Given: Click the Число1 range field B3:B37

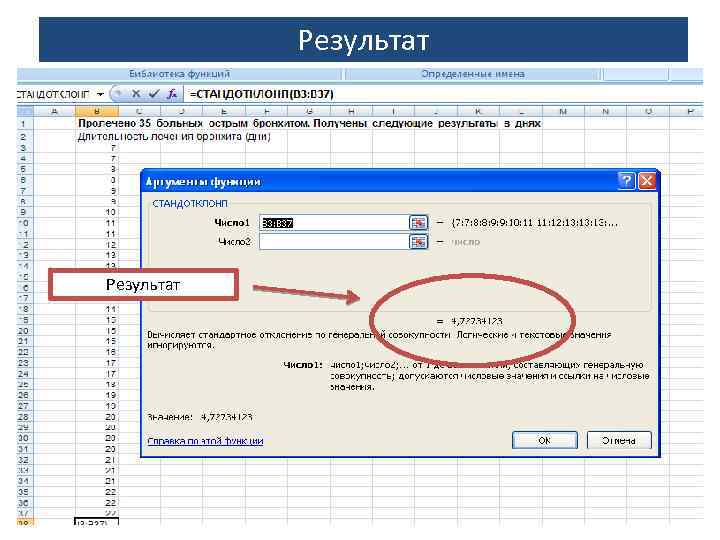Looking at the screenshot, I should [x=333, y=223].
